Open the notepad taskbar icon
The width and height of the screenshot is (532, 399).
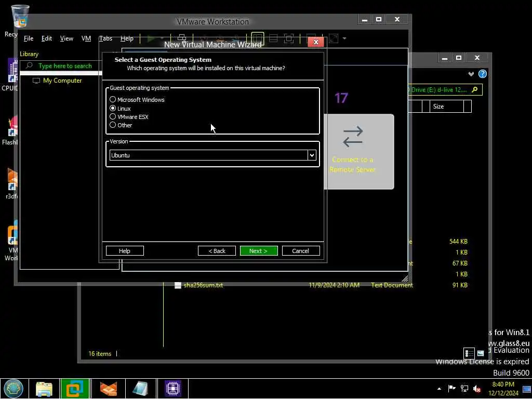click(140, 389)
